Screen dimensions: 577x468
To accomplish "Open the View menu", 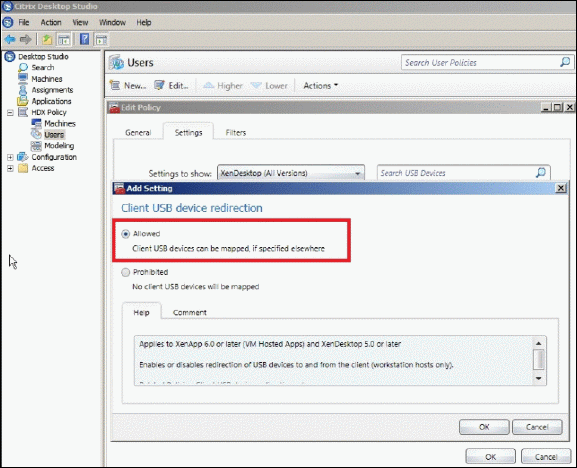I will (80, 22).
